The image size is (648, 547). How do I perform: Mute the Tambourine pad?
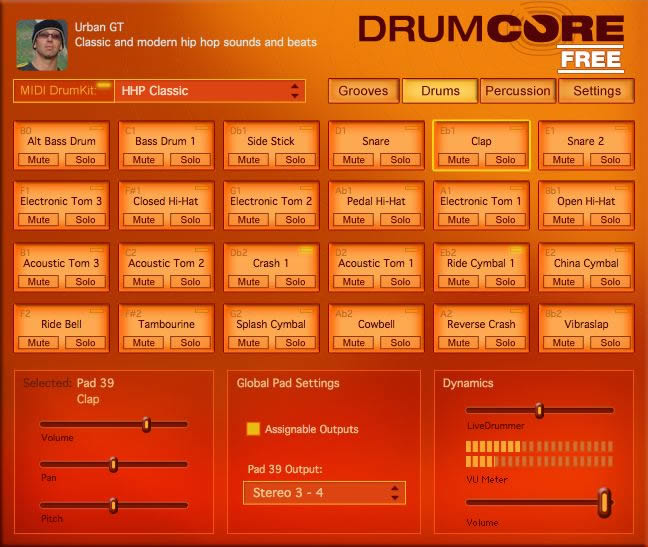(x=143, y=342)
